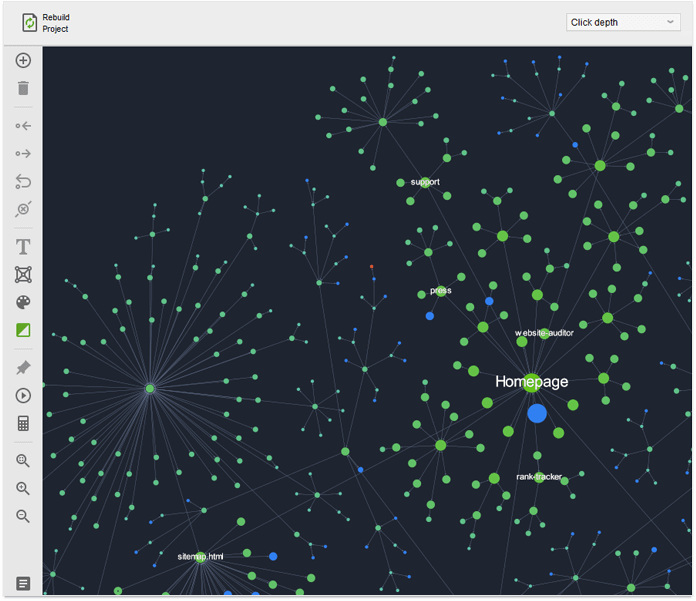
Task: Click the Rebuild Project button
Action: coord(46,23)
